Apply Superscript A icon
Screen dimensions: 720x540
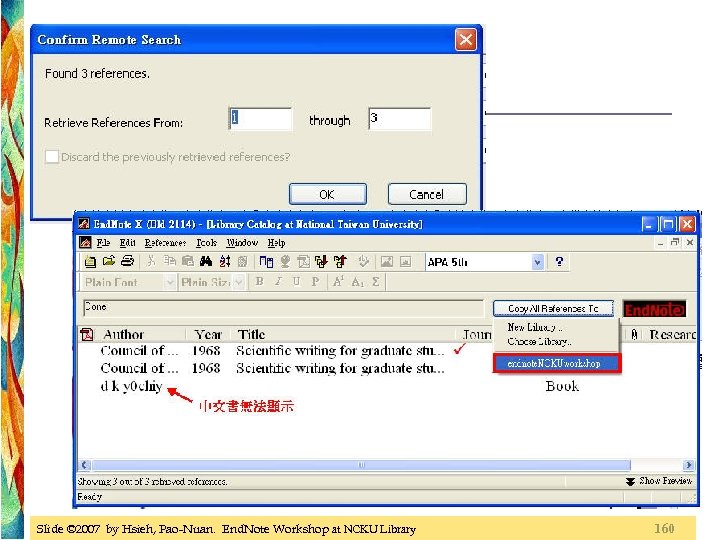[338, 281]
